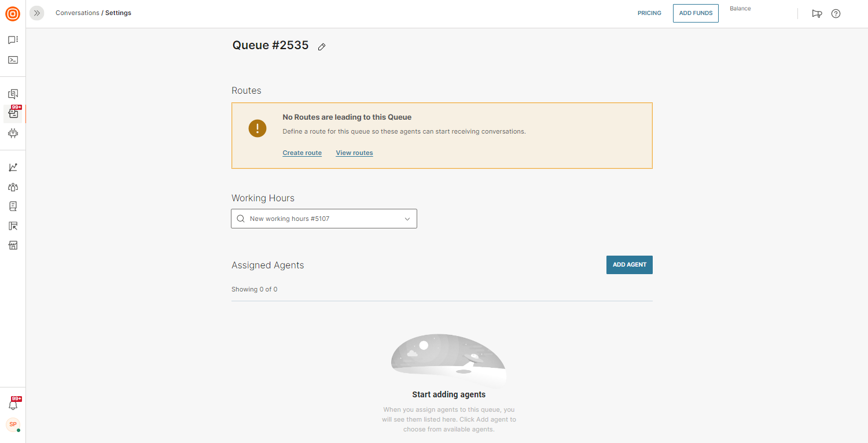Follow the Create route link

[x=302, y=153]
